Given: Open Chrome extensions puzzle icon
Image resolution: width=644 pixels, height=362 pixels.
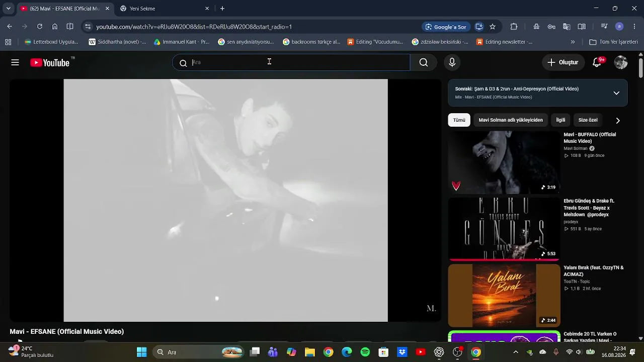Looking at the screenshot, I should (x=514, y=27).
